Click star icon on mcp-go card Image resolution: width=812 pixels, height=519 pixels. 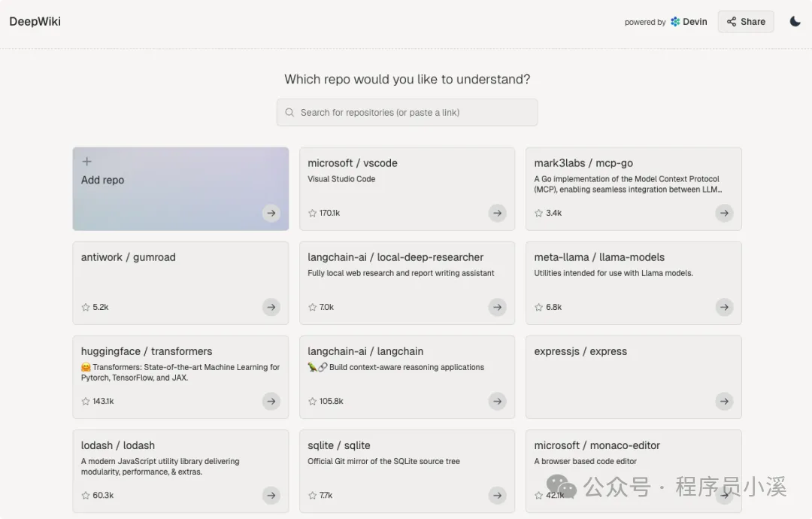pos(538,213)
